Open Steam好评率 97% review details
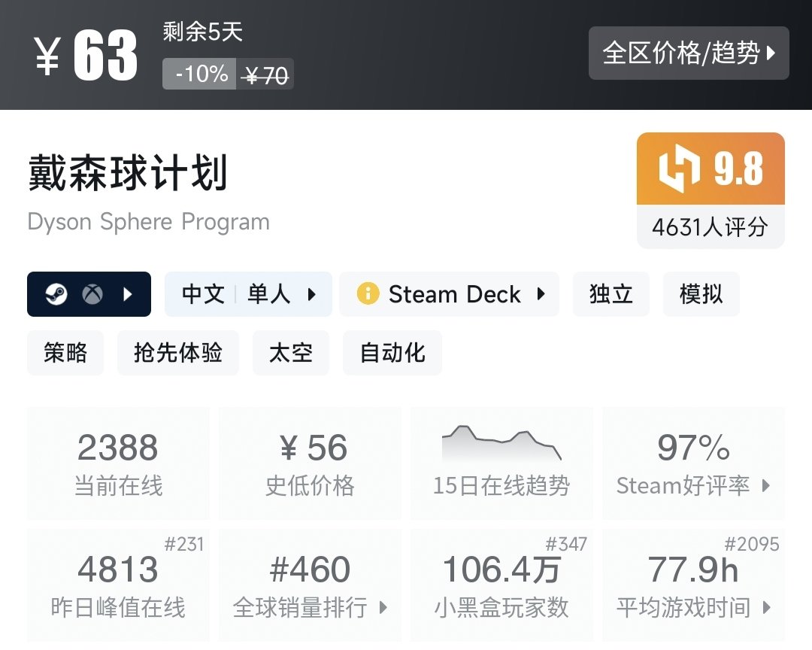This screenshot has height=650, width=812. pos(693,463)
